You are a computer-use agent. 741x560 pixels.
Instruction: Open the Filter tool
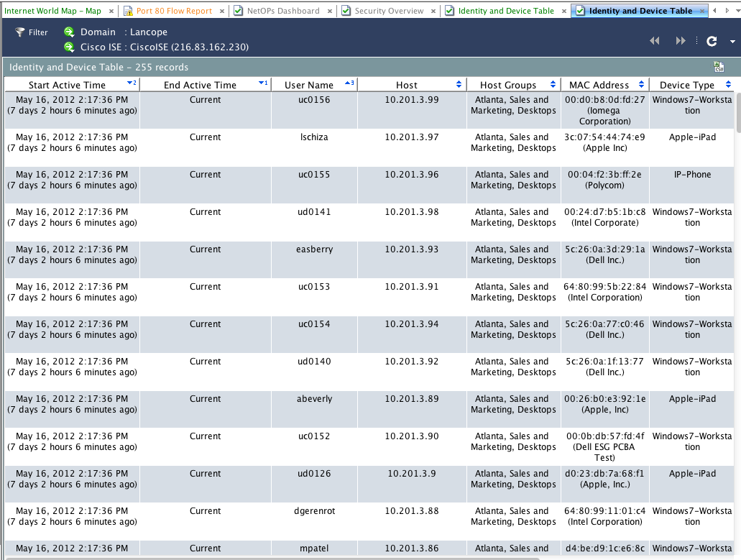(32, 32)
